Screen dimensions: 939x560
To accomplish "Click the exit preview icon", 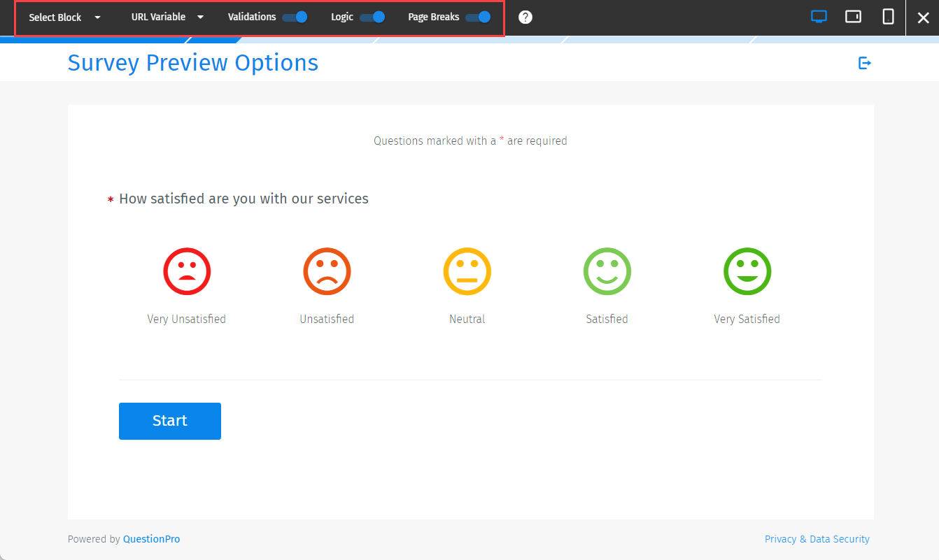I will tap(865, 62).
